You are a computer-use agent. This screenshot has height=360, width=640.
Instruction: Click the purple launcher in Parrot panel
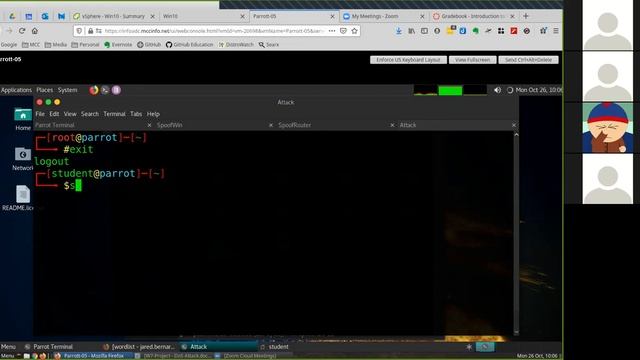tap(116, 90)
